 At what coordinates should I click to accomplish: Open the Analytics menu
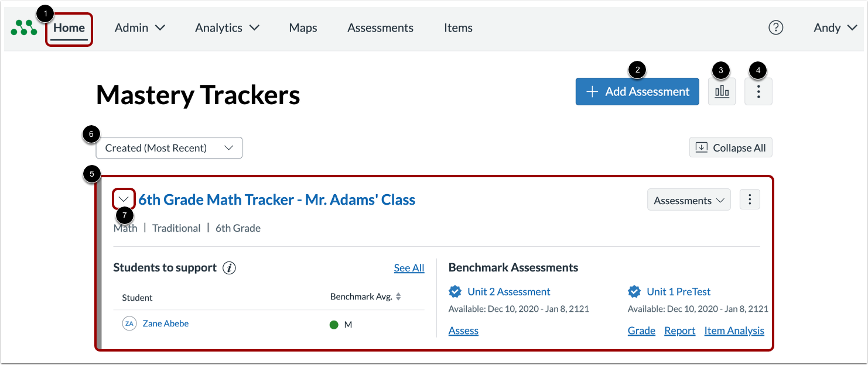click(x=227, y=27)
